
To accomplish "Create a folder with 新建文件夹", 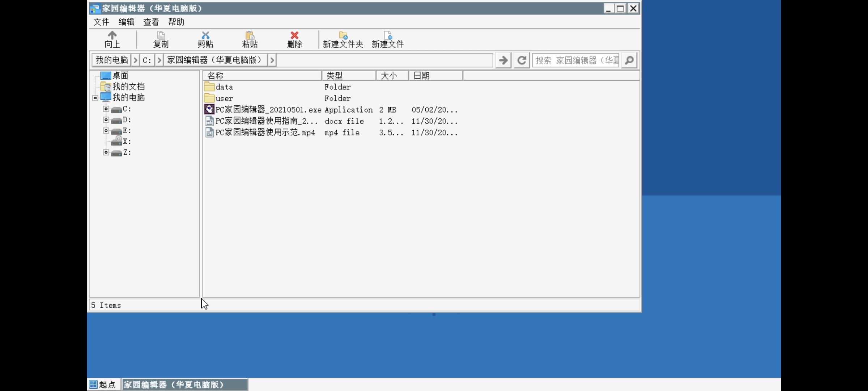I will [x=343, y=39].
